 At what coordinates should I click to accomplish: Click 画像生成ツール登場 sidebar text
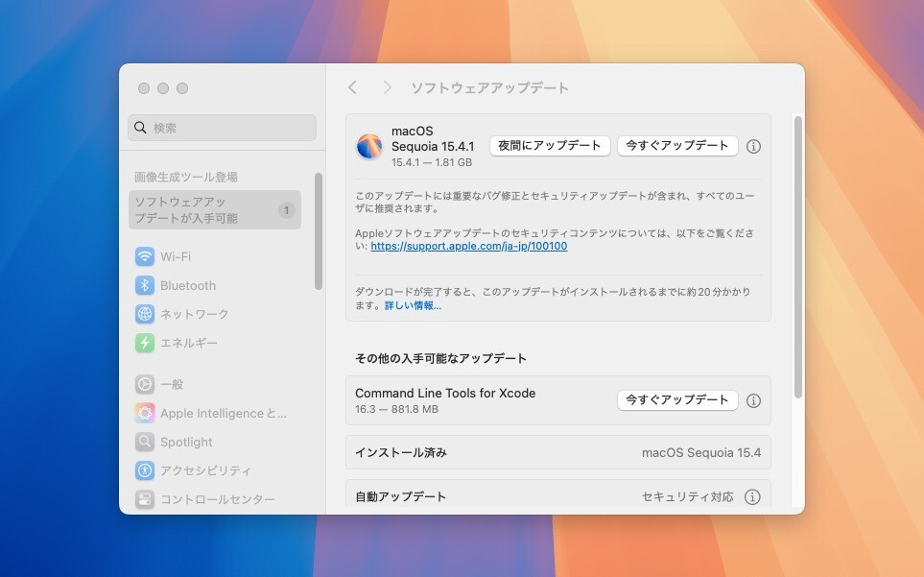click(x=185, y=177)
